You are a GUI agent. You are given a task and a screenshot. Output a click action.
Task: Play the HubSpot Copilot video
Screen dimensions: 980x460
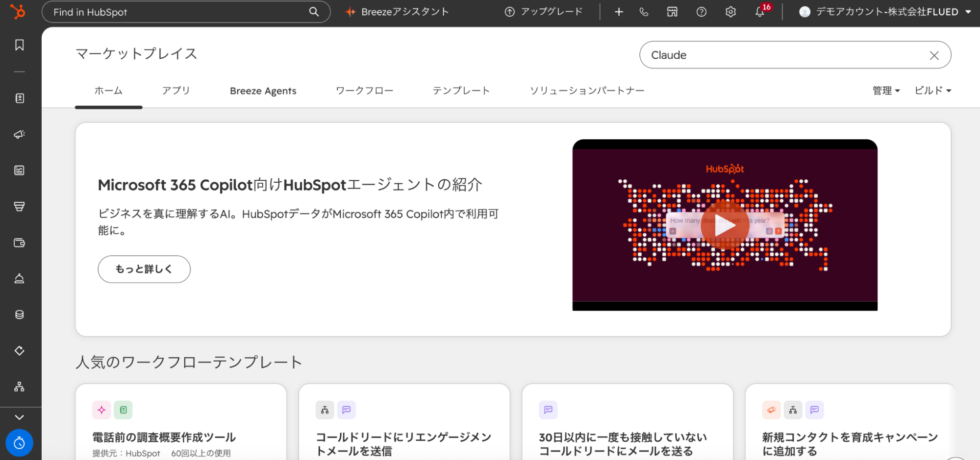[x=725, y=225]
